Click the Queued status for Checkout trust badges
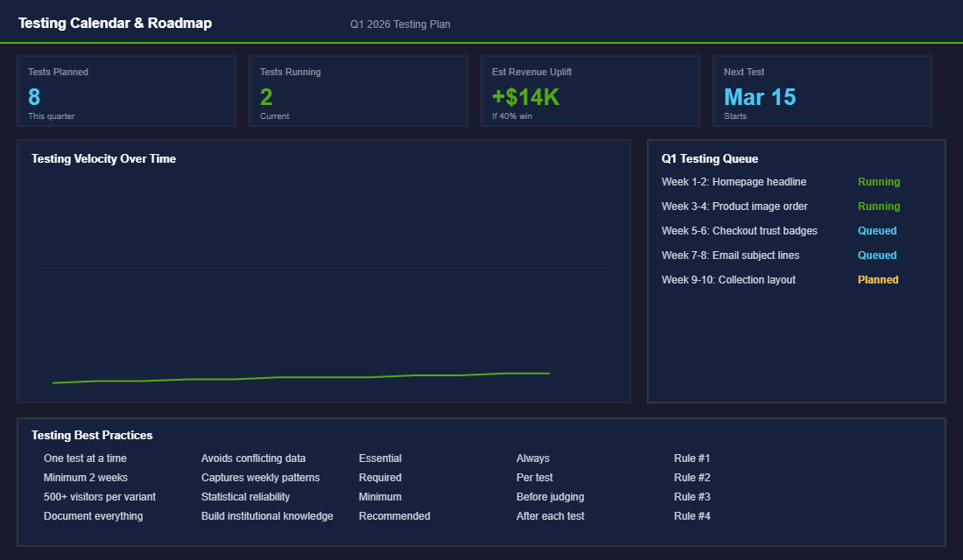The width and height of the screenshot is (963, 560). pos(877,230)
